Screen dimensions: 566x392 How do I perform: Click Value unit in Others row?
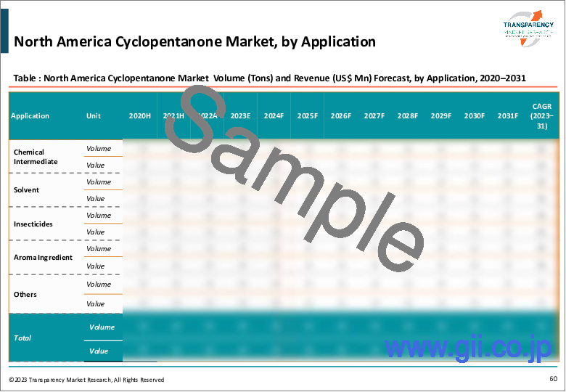[95, 303]
